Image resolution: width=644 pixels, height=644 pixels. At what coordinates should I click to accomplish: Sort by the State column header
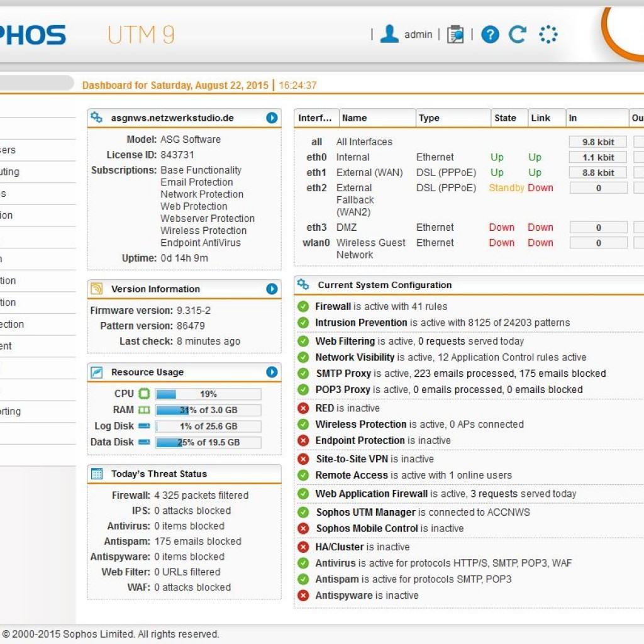509,118
